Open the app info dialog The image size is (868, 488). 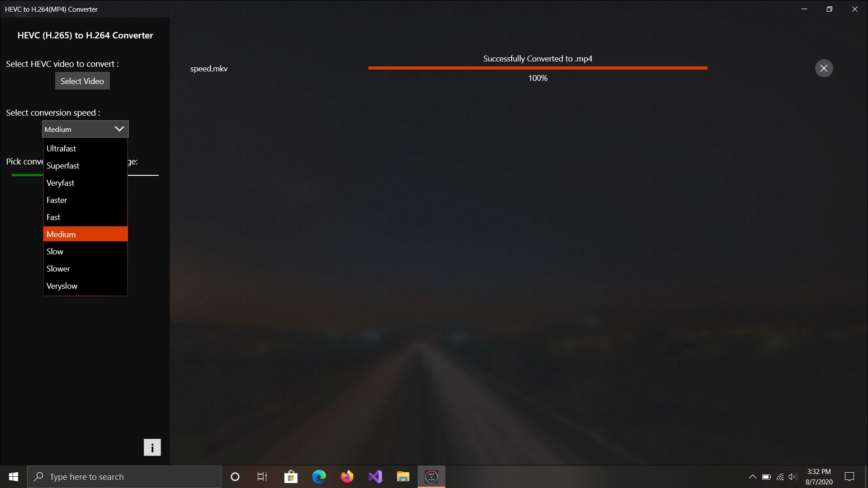152,447
